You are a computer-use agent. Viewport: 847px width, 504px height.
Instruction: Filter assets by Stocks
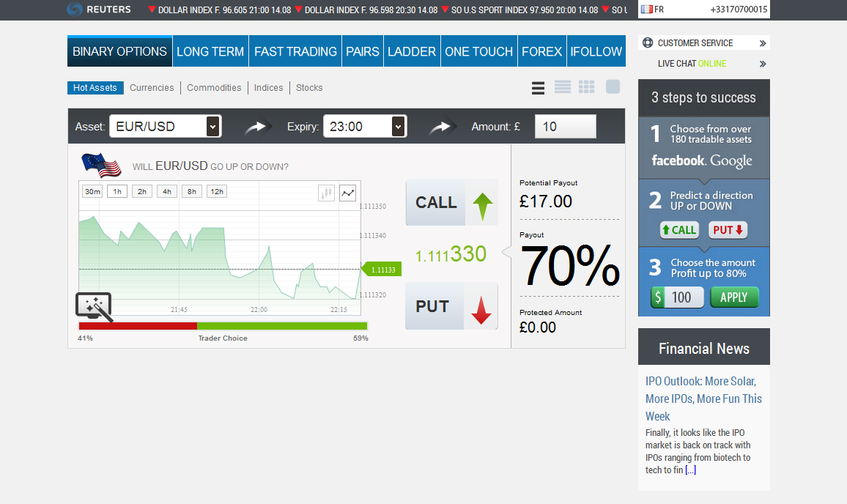coord(309,87)
